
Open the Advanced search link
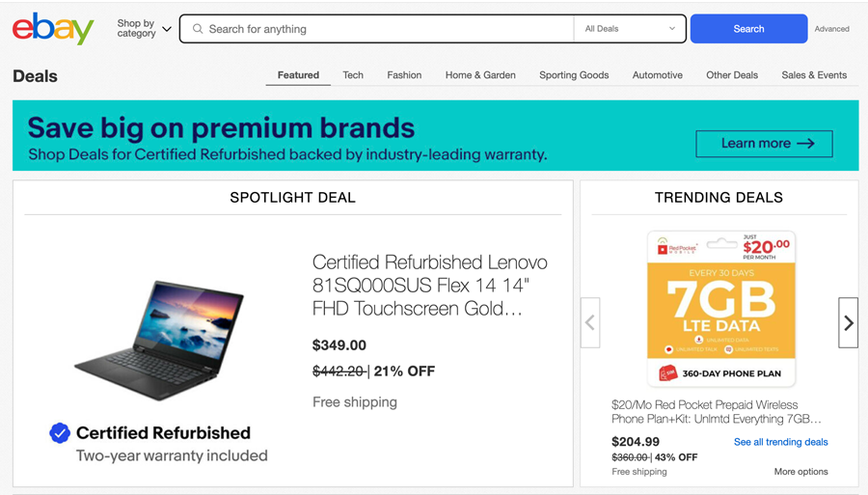[x=831, y=29]
